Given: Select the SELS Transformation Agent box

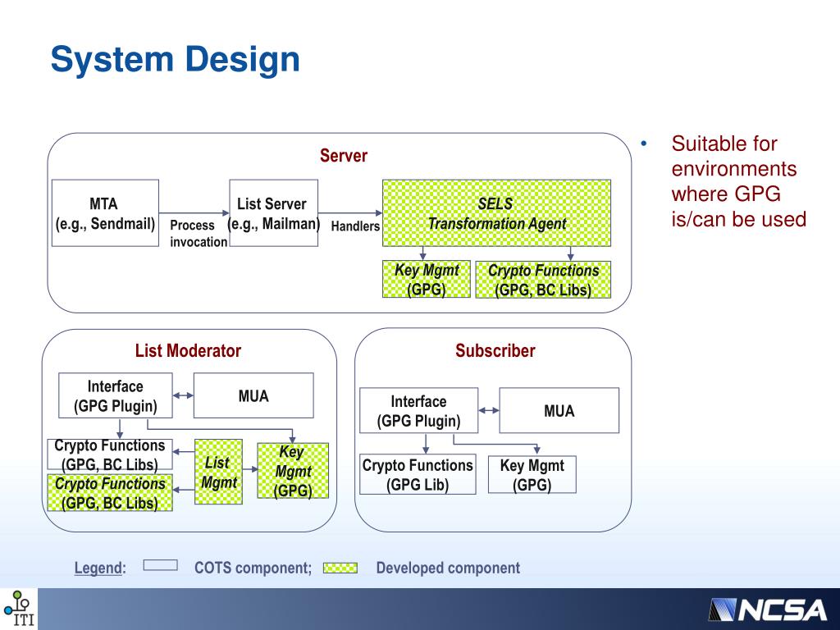Looking at the screenshot, I should click(496, 213).
